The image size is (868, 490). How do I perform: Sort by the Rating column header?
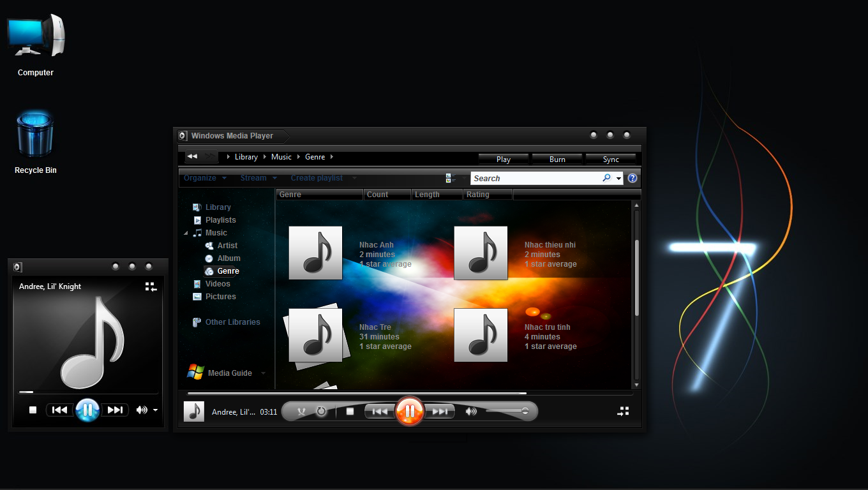(488, 195)
